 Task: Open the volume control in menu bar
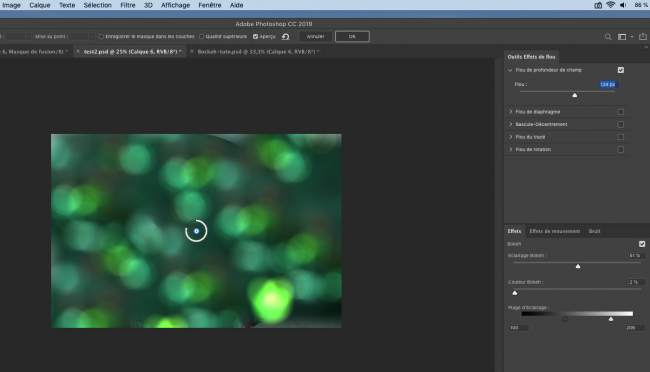(623, 5)
